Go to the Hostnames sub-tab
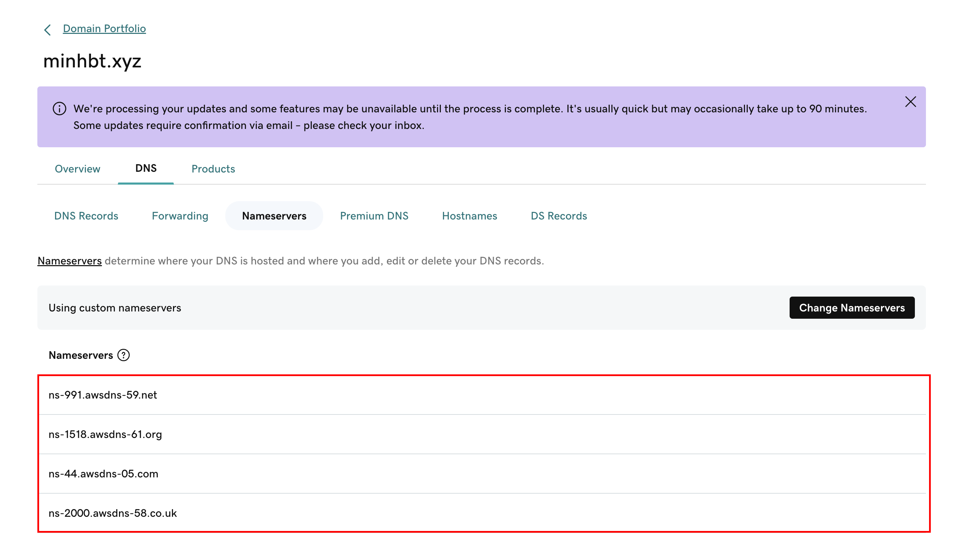This screenshot has width=973, height=560. (x=470, y=216)
